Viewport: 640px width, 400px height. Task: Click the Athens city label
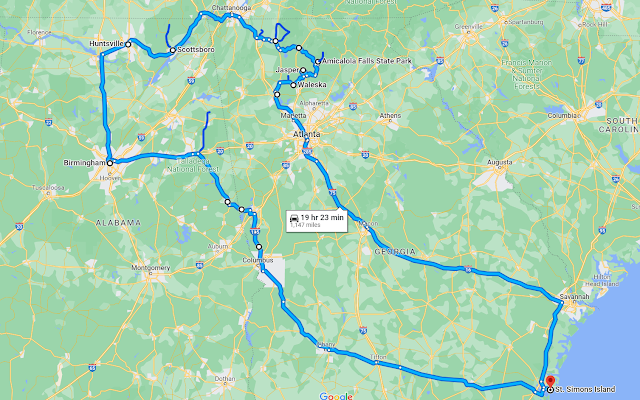[x=390, y=116]
